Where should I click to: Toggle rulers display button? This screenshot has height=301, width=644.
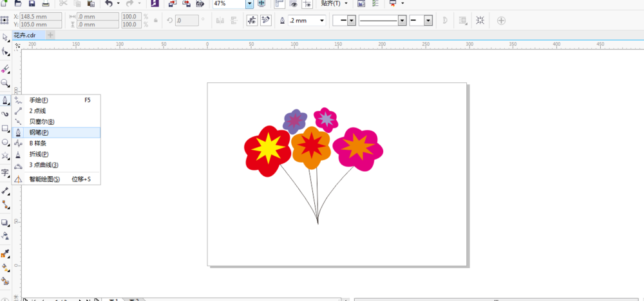pyautogui.click(x=279, y=3)
